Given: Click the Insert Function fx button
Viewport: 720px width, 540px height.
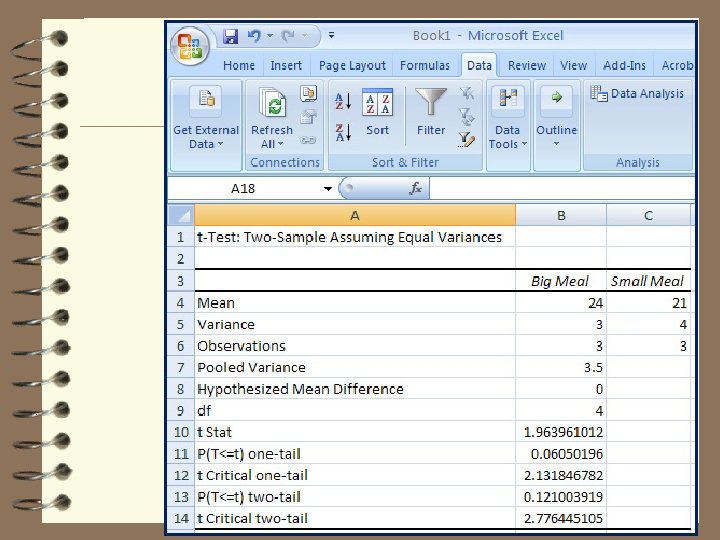Looking at the screenshot, I should [x=415, y=188].
